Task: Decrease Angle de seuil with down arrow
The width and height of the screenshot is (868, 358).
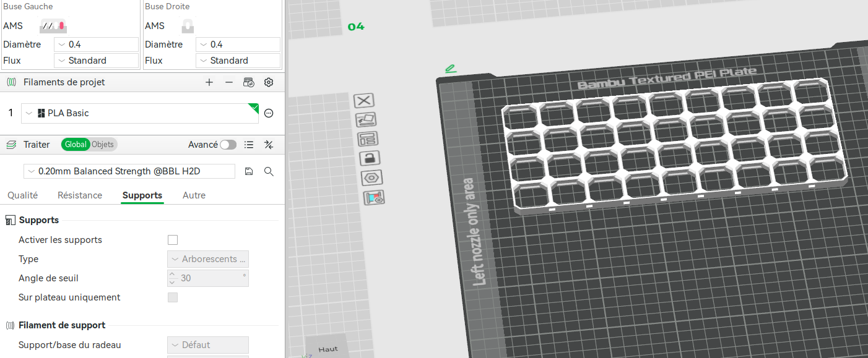Action: pyautogui.click(x=172, y=283)
